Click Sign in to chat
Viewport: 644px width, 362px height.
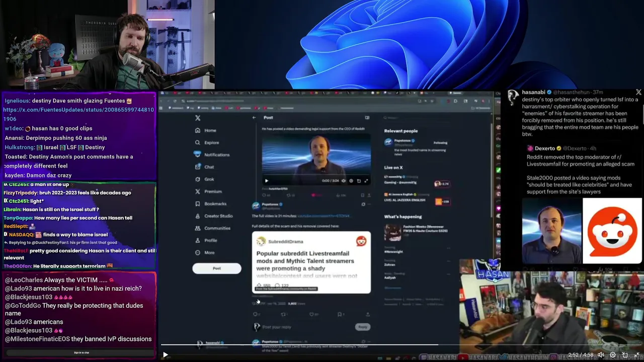click(82, 352)
